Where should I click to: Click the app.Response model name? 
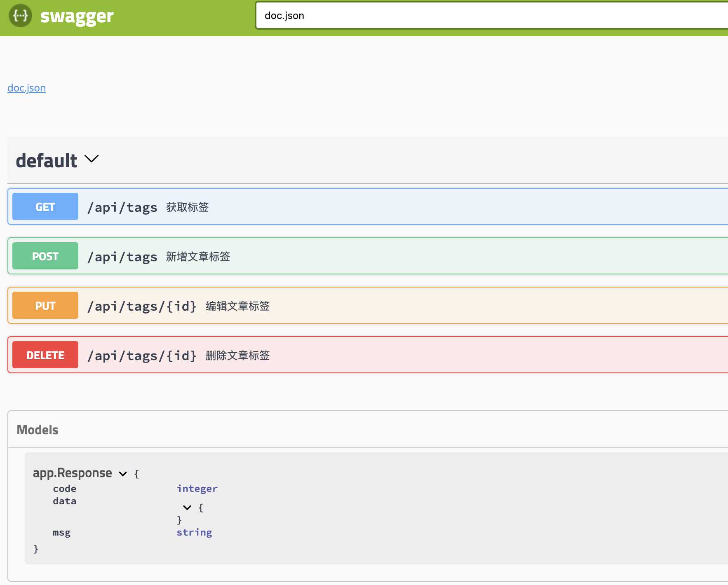point(73,473)
